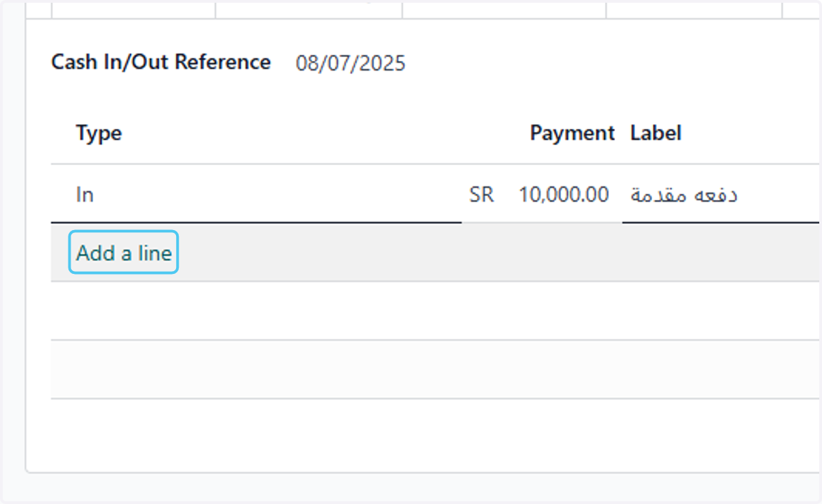Click the Cash In/Out Reference label
This screenshot has height=504, width=822.
click(161, 62)
